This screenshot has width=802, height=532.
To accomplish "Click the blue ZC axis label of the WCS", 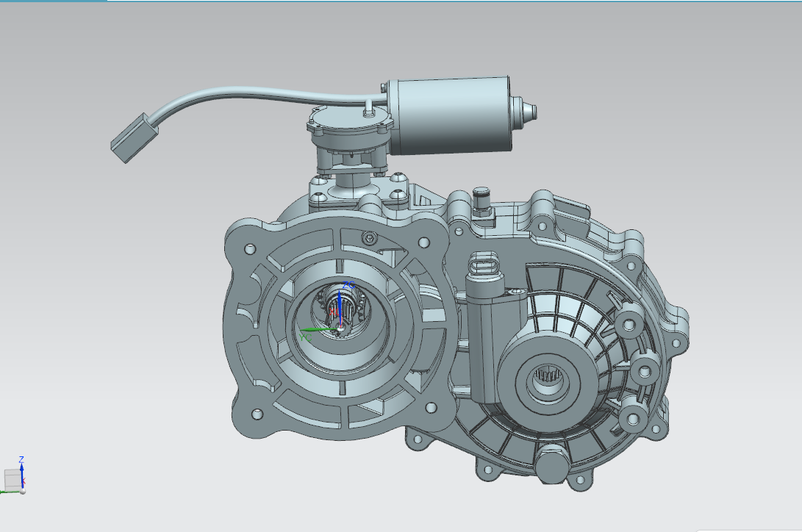I will click(x=349, y=285).
